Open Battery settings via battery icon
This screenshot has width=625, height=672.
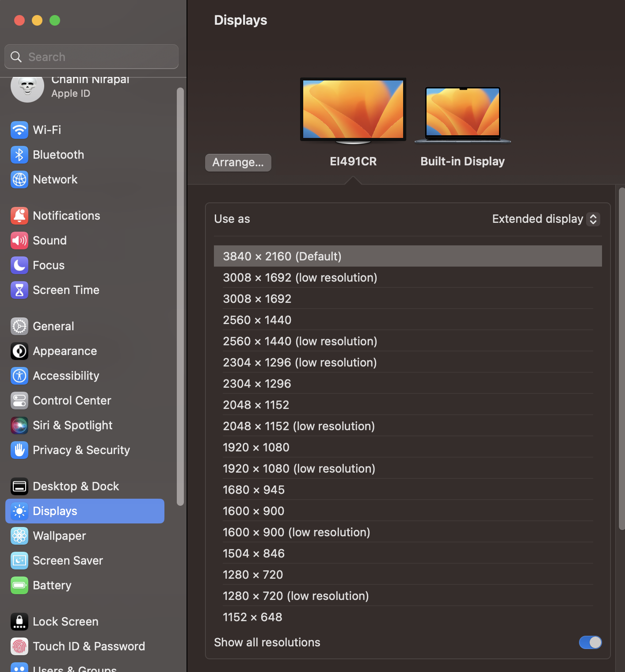[19, 585]
